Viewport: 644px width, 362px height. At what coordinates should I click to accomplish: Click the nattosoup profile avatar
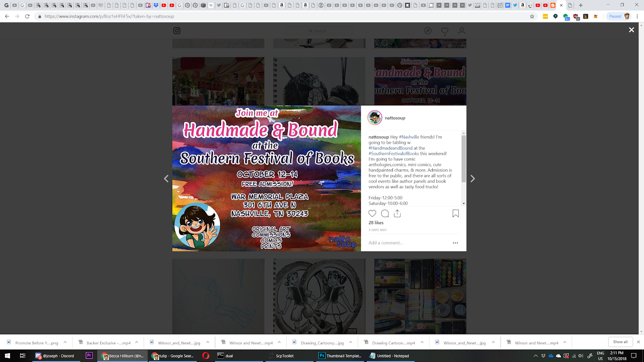tap(375, 118)
